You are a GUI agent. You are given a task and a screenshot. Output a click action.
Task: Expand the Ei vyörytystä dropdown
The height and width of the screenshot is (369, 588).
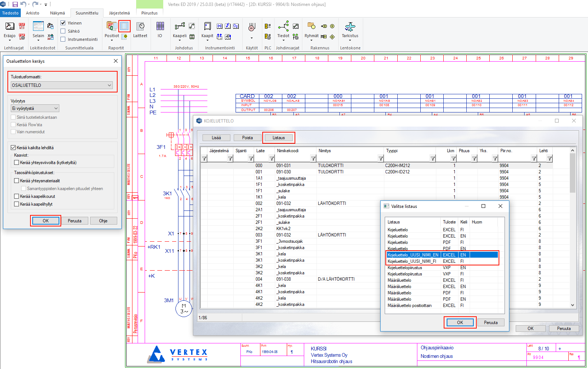click(35, 108)
